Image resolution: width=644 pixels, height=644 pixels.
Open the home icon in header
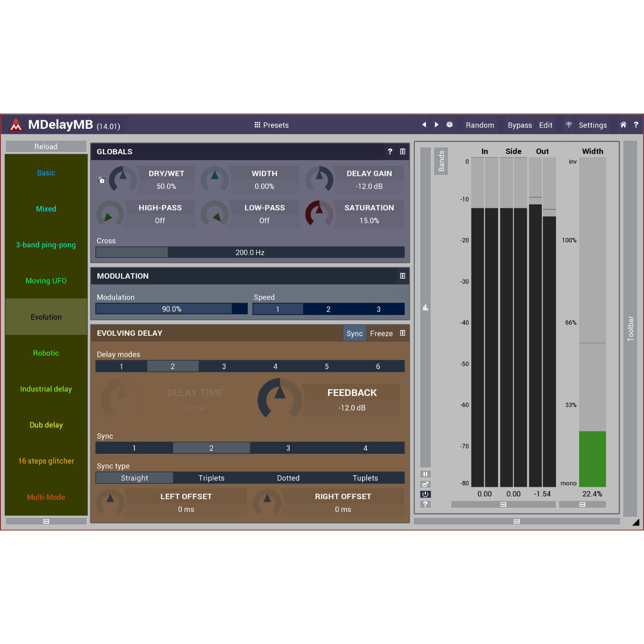[x=623, y=125]
